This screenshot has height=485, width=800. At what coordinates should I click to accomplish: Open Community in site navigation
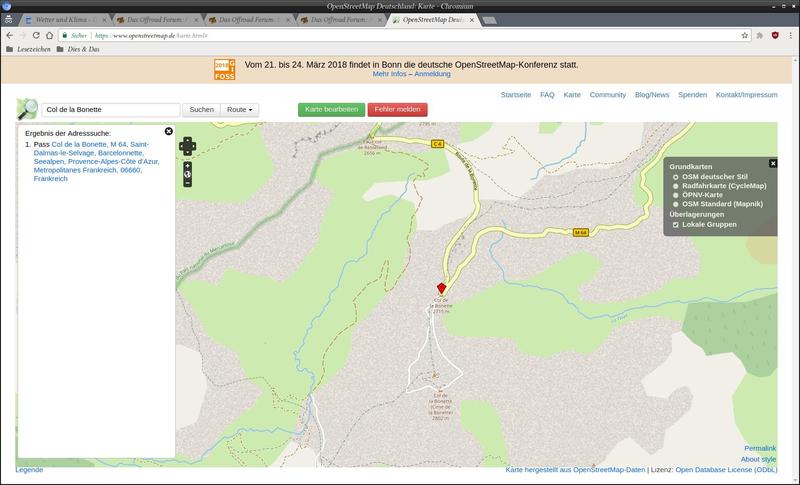[x=608, y=95]
